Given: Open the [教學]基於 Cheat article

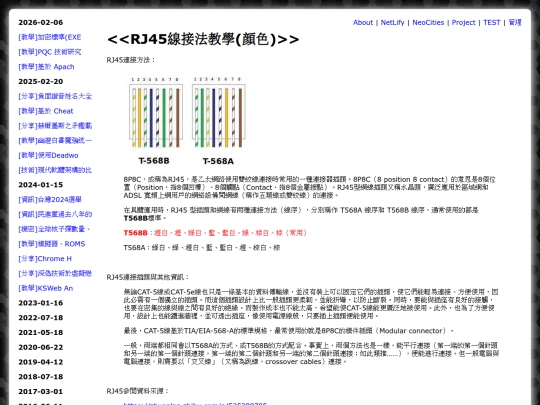Looking at the screenshot, I should (46, 111).
